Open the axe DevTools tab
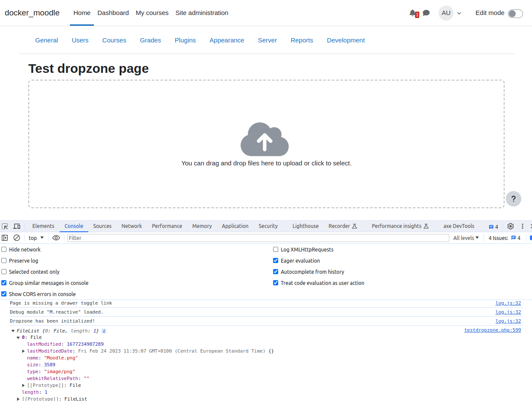 click(459, 226)
